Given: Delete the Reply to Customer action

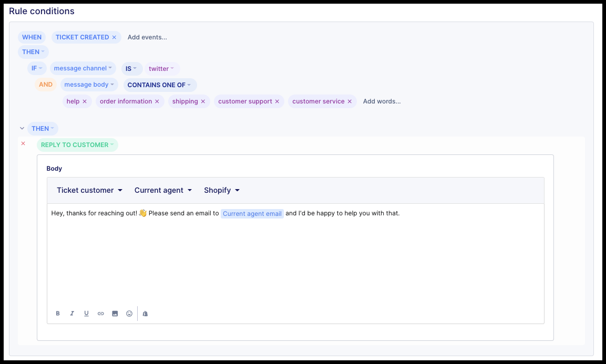Looking at the screenshot, I should (23, 143).
